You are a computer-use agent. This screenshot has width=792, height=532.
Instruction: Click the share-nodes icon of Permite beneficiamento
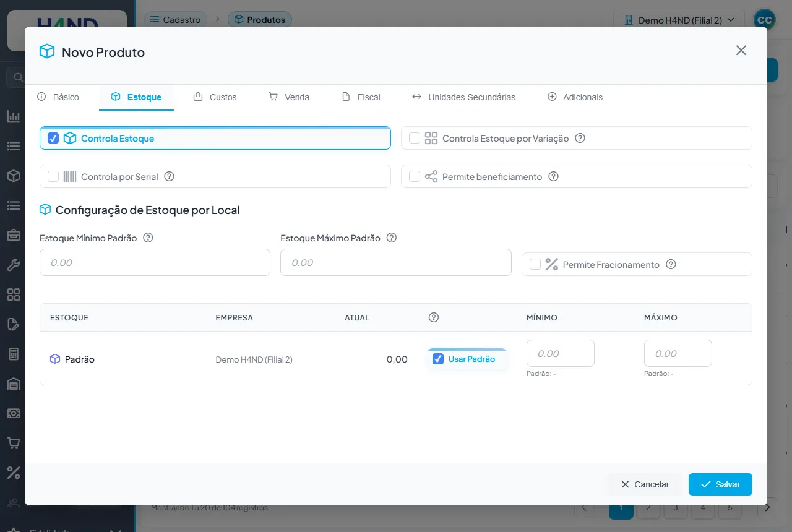click(x=431, y=176)
